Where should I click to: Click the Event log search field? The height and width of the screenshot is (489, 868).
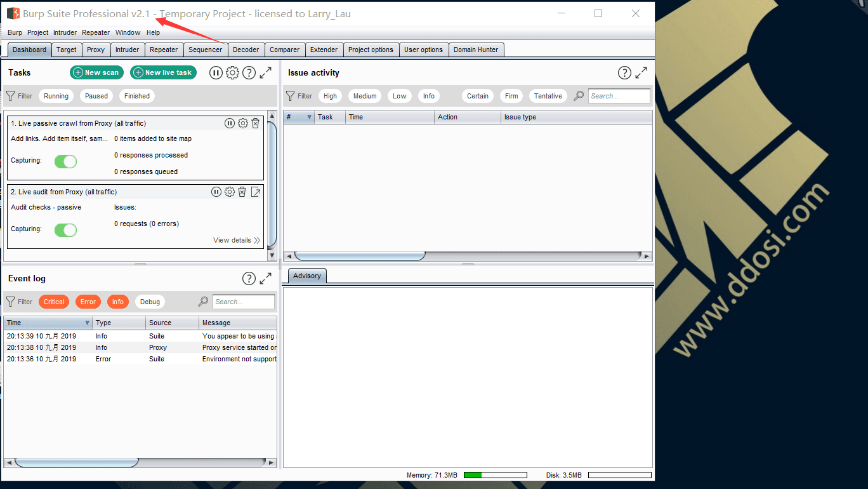click(x=244, y=302)
